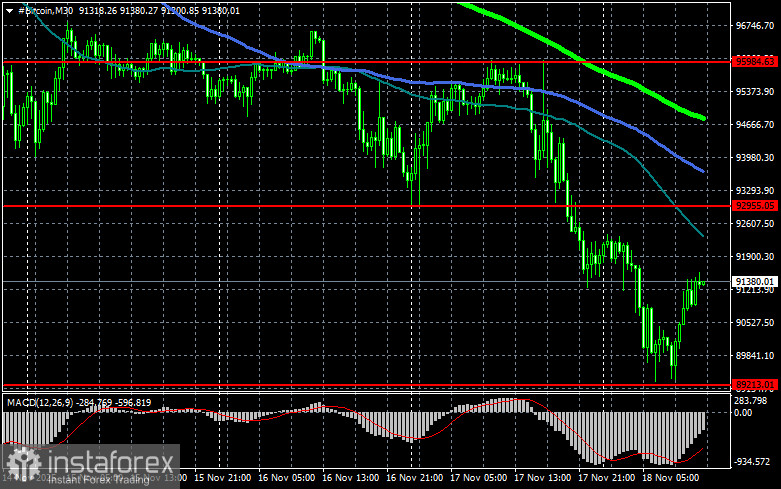Click the 17 Nov 13:00 time label

[542, 478]
